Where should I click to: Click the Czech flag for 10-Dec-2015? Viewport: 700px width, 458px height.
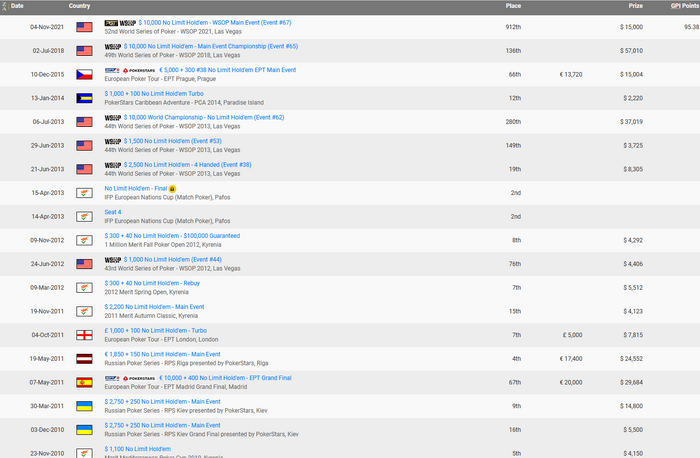point(84,74)
